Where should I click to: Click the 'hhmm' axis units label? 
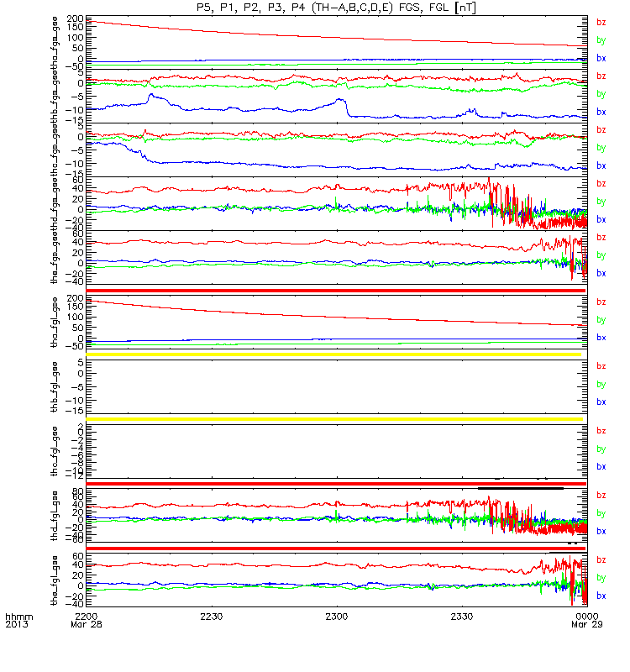(x=18, y=617)
